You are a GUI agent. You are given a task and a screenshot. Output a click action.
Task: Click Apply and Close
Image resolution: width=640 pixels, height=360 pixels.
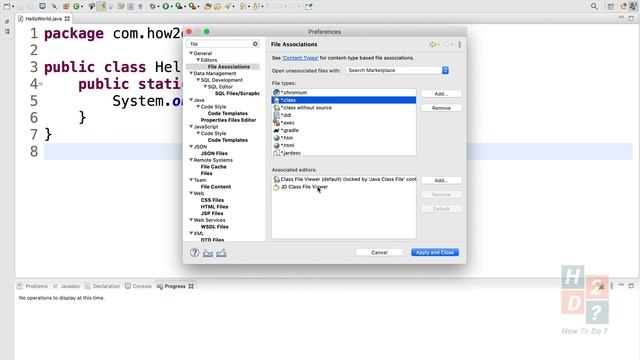(435, 252)
